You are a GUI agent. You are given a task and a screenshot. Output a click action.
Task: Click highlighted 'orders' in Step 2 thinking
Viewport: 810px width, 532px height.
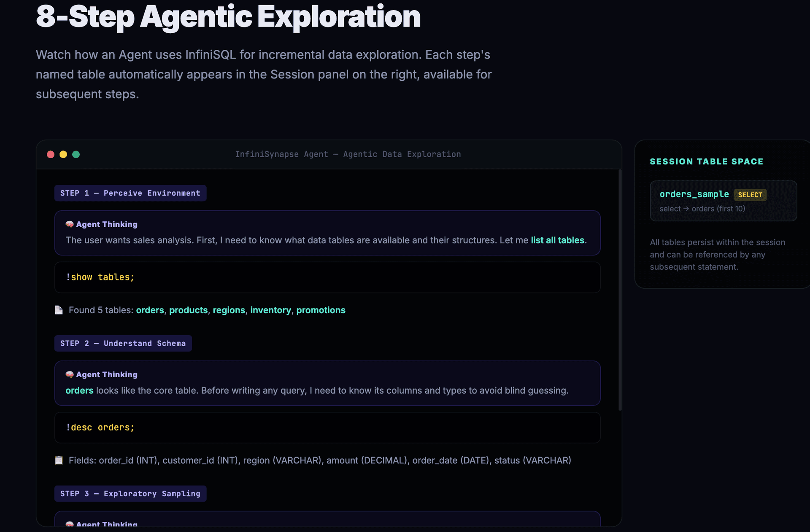79,390
